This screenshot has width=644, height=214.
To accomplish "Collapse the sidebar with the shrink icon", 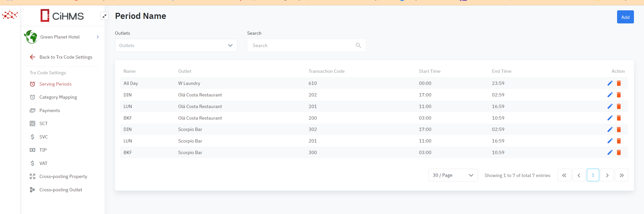I will [x=104, y=16].
